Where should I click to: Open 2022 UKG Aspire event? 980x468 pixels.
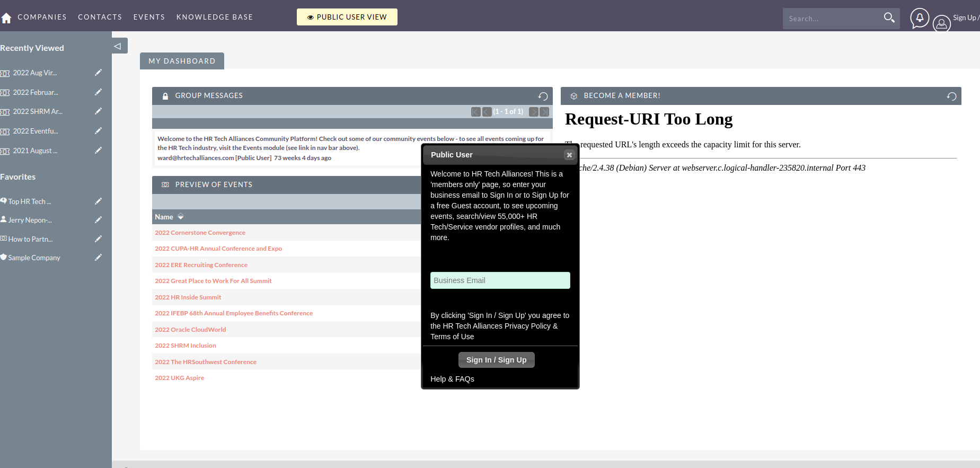coord(179,378)
